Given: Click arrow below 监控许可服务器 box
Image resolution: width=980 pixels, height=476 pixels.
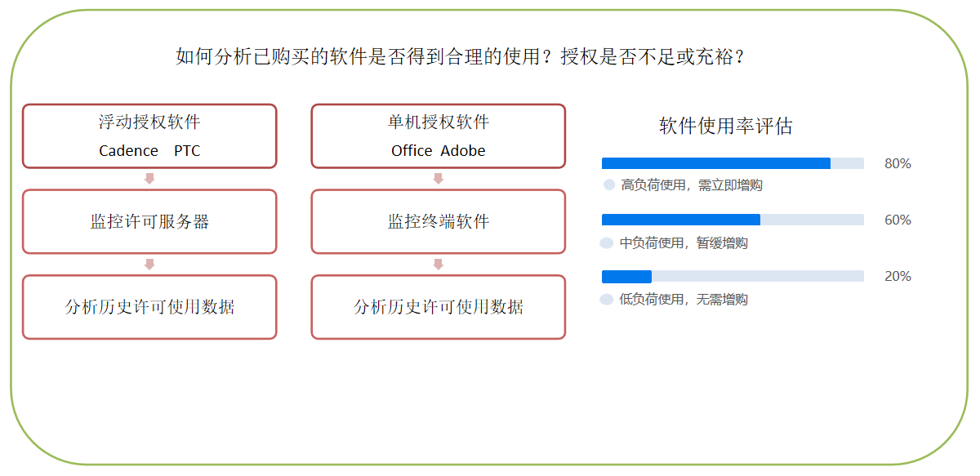Looking at the screenshot, I should pyautogui.click(x=149, y=265).
